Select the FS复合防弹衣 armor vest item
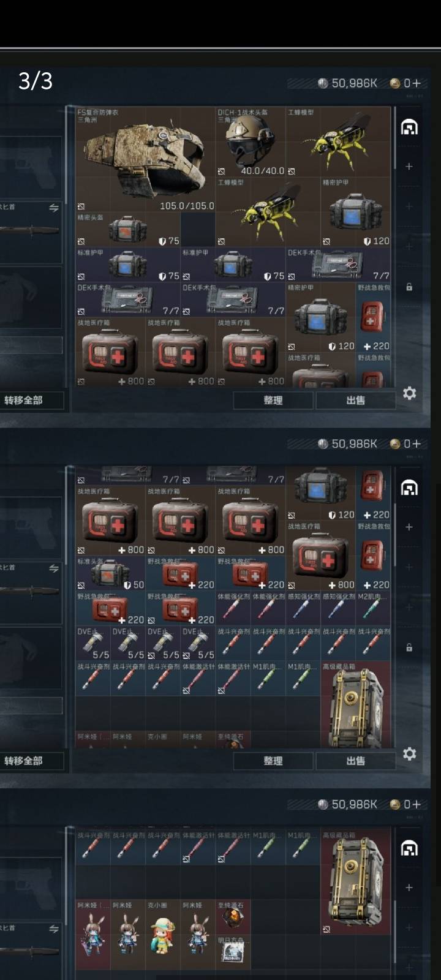The image size is (441, 980). (x=145, y=159)
